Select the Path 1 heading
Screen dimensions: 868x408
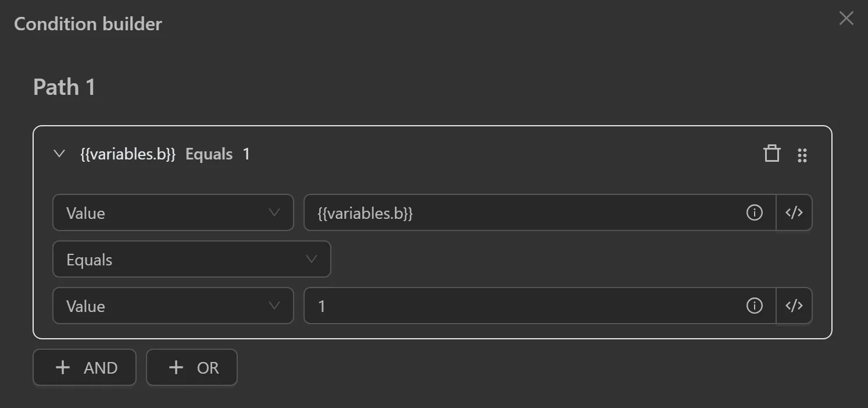(x=64, y=86)
